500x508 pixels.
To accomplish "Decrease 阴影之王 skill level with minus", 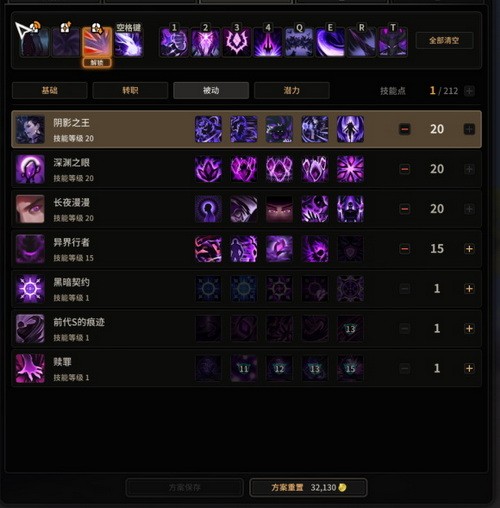I will tap(405, 129).
